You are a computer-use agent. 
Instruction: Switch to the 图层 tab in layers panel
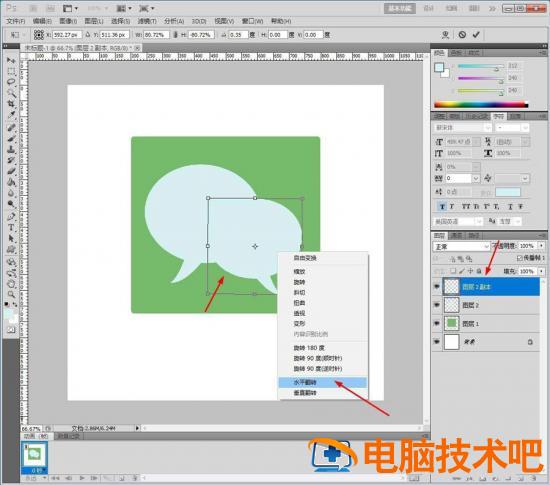pos(440,235)
